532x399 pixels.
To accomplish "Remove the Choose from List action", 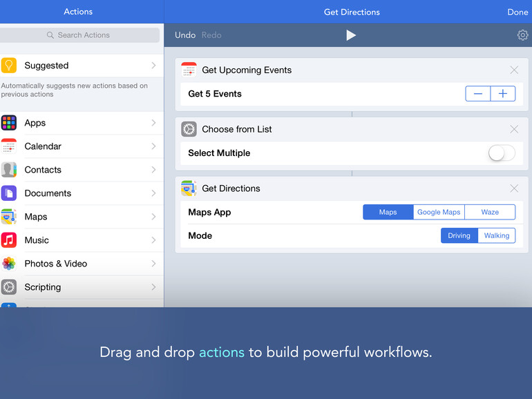I will tap(514, 129).
